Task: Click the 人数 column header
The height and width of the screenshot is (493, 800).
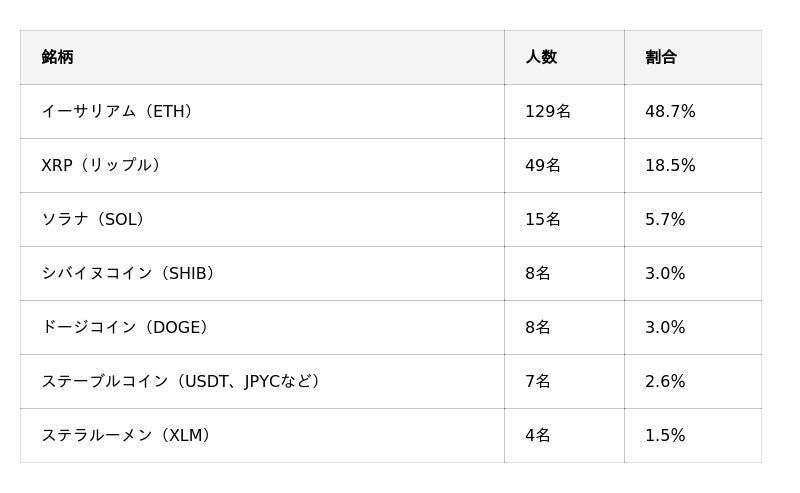Action: pos(541,57)
